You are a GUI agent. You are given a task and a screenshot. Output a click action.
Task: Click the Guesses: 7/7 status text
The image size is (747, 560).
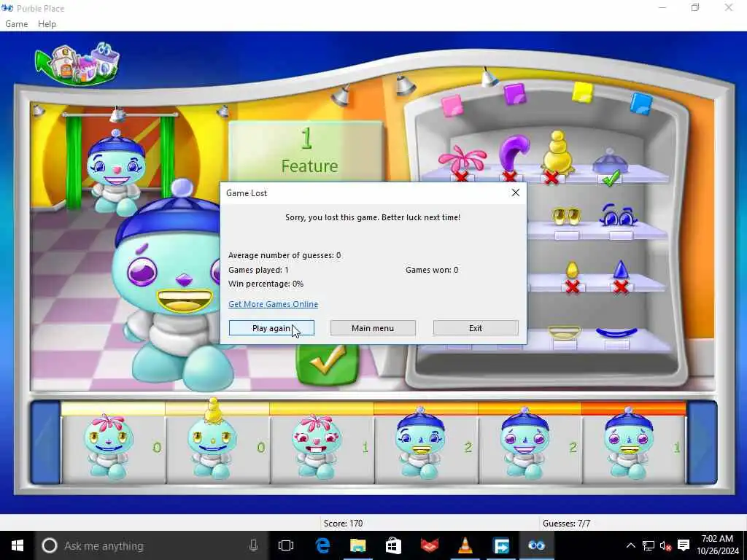click(566, 524)
